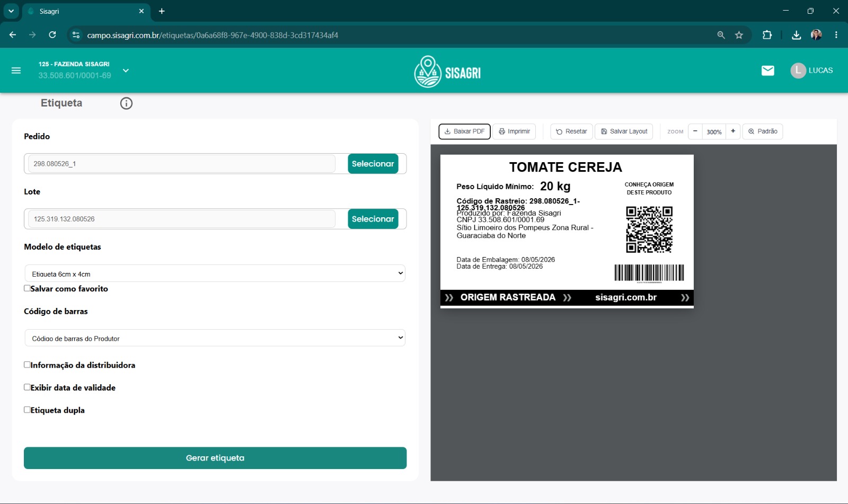Image resolution: width=848 pixels, height=504 pixels.
Task: Check Salvar como favorito
Action: pos(27,288)
